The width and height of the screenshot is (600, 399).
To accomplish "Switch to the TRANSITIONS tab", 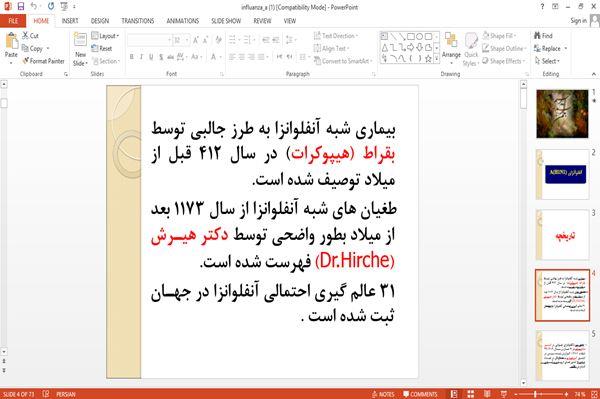I will [x=138, y=21].
